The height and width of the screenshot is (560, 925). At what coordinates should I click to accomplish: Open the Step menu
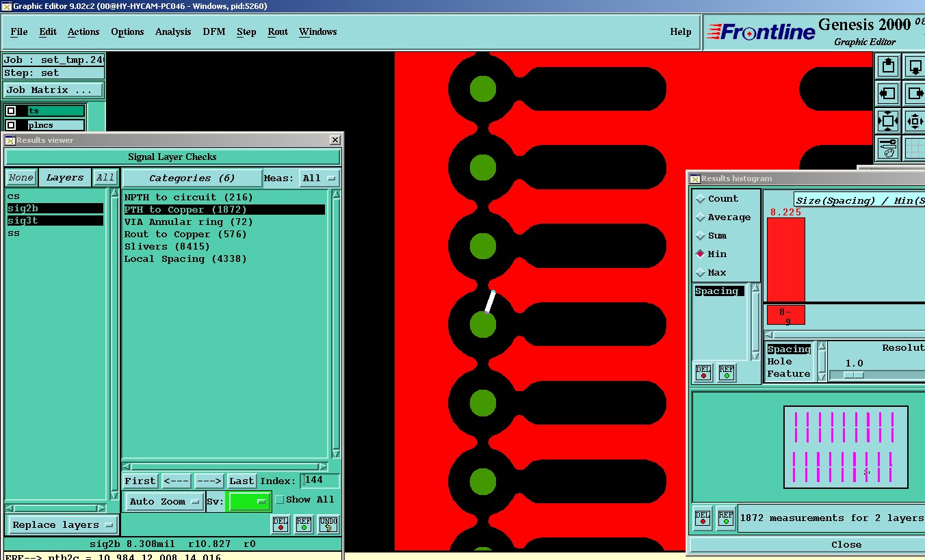246,32
